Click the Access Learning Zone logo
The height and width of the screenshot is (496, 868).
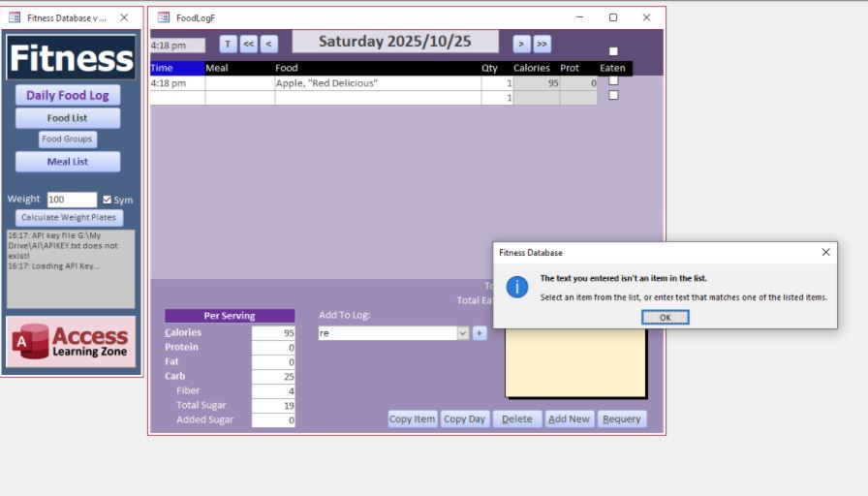point(71,341)
